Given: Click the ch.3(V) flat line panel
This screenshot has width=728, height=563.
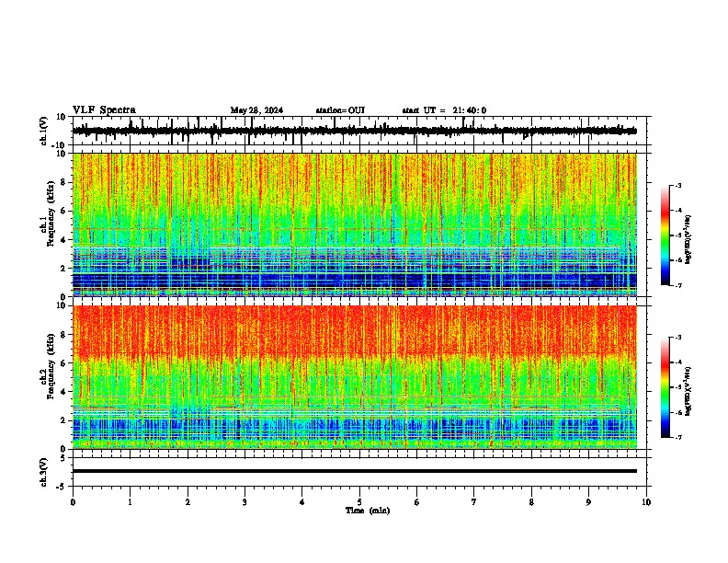Looking at the screenshot, I should click(x=361, y=472).
